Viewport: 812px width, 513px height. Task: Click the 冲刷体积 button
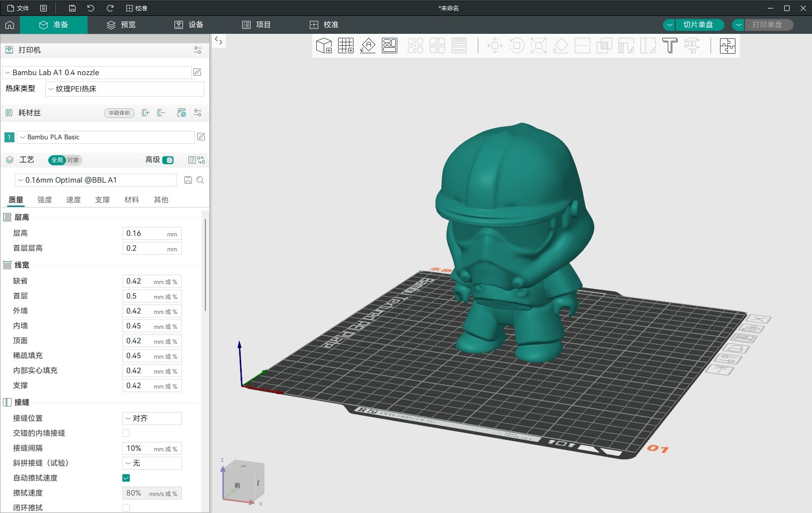click(119, 113)
